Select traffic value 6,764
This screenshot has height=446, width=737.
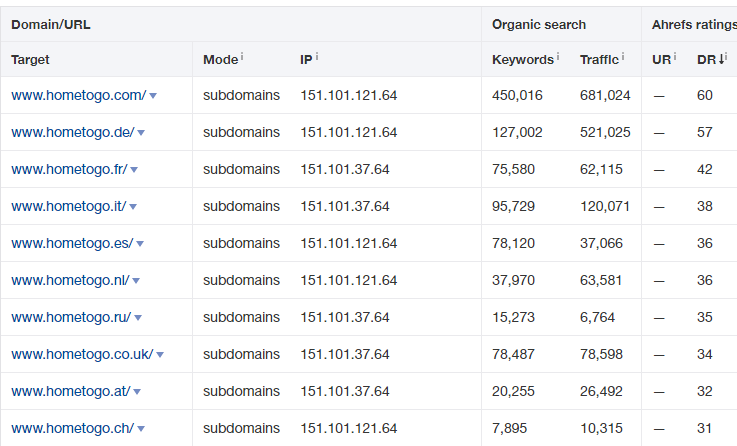[597, 317]
